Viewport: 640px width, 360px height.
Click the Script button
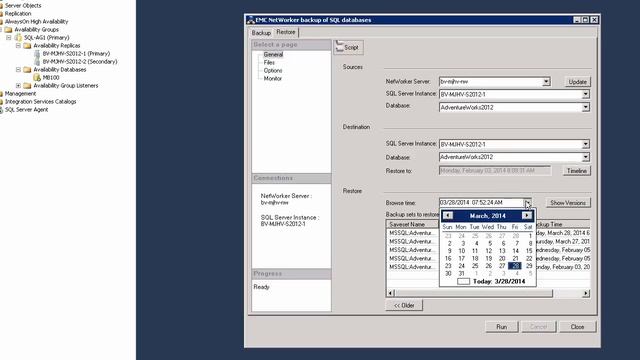(x=349, y=47)
